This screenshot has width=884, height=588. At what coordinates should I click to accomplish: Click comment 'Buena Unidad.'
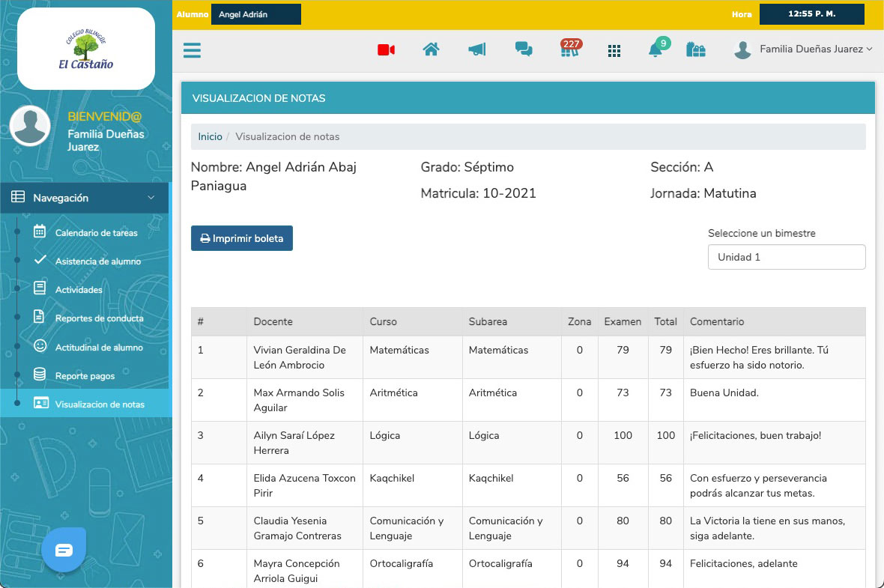point(724,393)
